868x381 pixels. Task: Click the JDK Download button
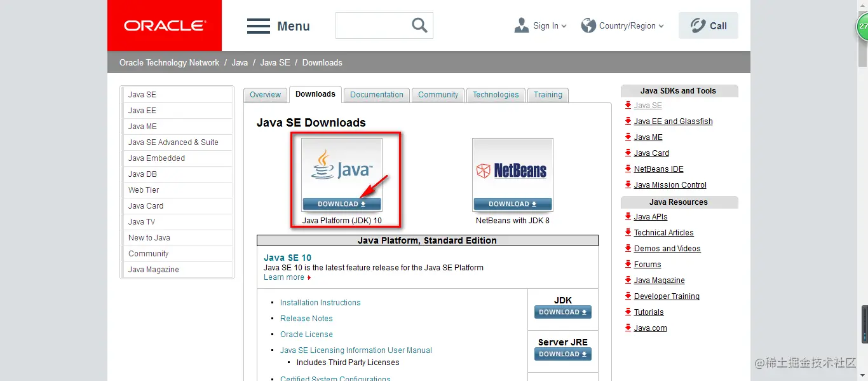tap(563, 312)
